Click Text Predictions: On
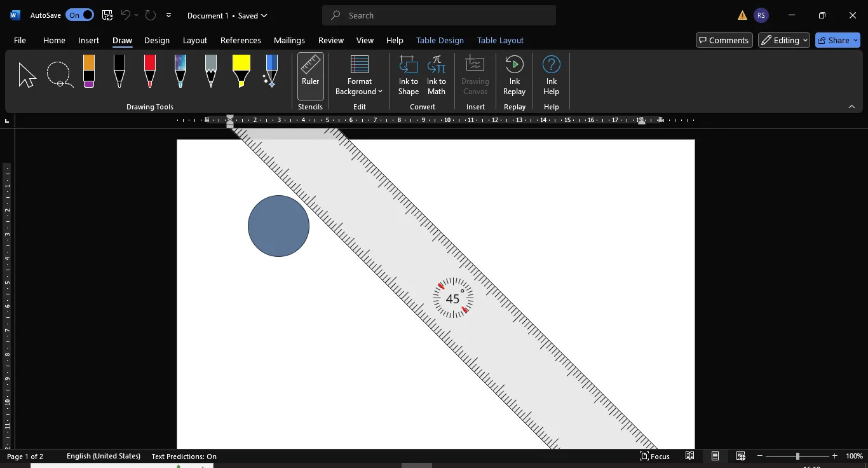 [x=184, y=457]
